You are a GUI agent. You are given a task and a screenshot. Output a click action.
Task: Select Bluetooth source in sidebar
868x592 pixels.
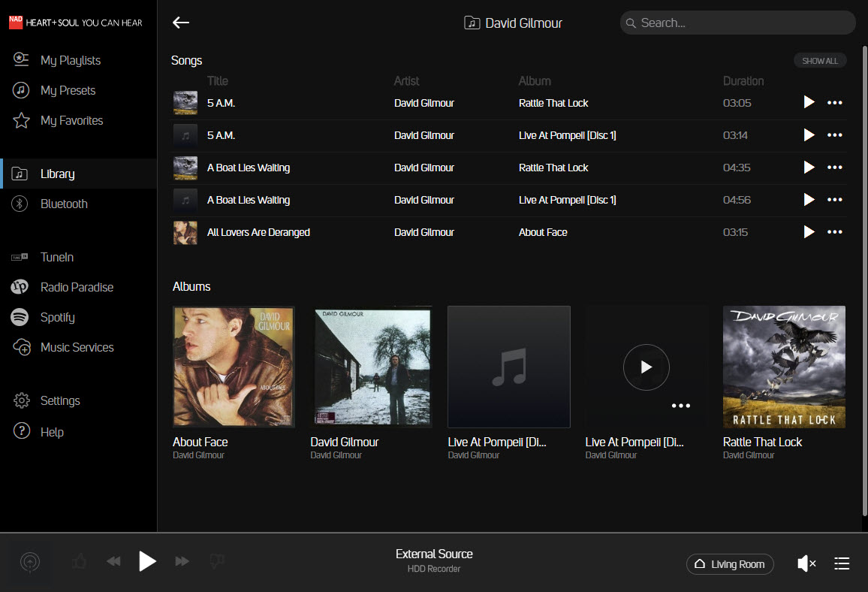click(64, 204)
